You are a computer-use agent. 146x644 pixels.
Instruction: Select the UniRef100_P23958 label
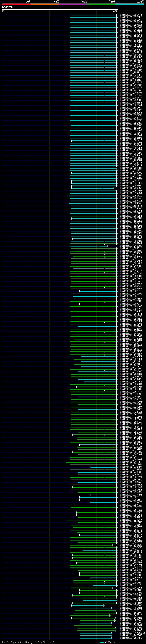tap(131, 352)
